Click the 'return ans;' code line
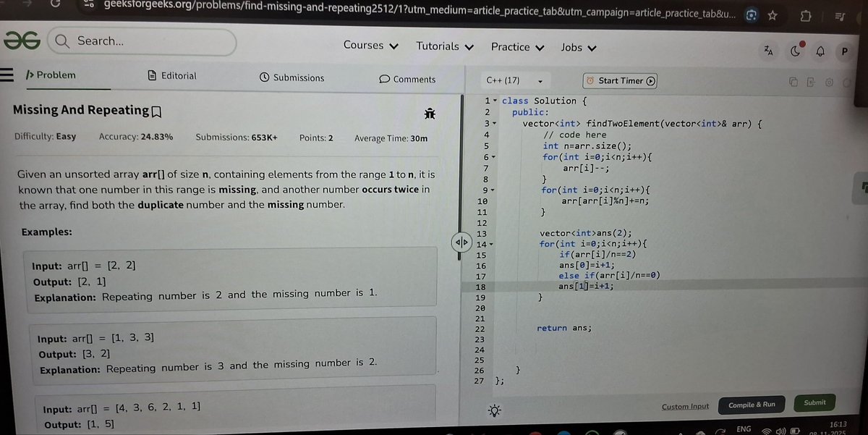This screenshot has height=435, width=868. pos(564,328)
